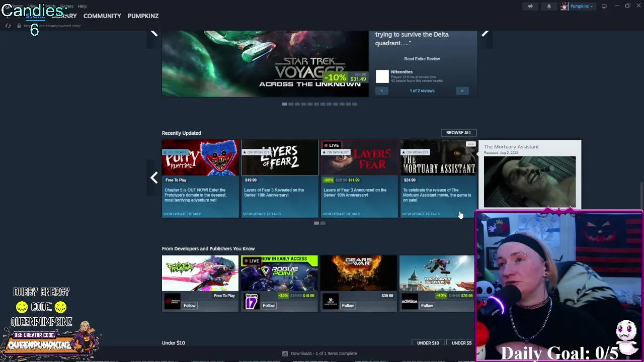Follow the Team17 publisher

pyautogui.click(x=269, y=305)
